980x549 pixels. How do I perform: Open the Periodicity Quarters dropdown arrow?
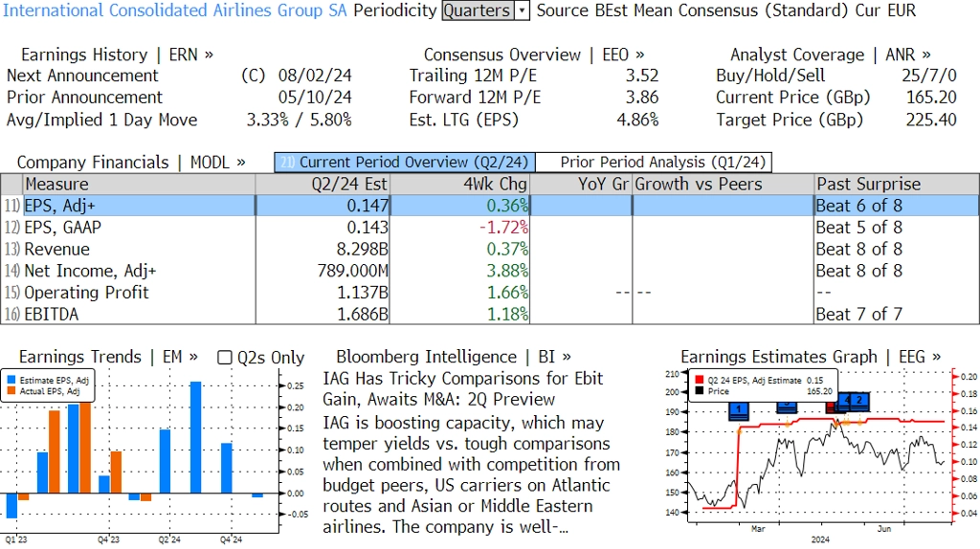[522, 11]
